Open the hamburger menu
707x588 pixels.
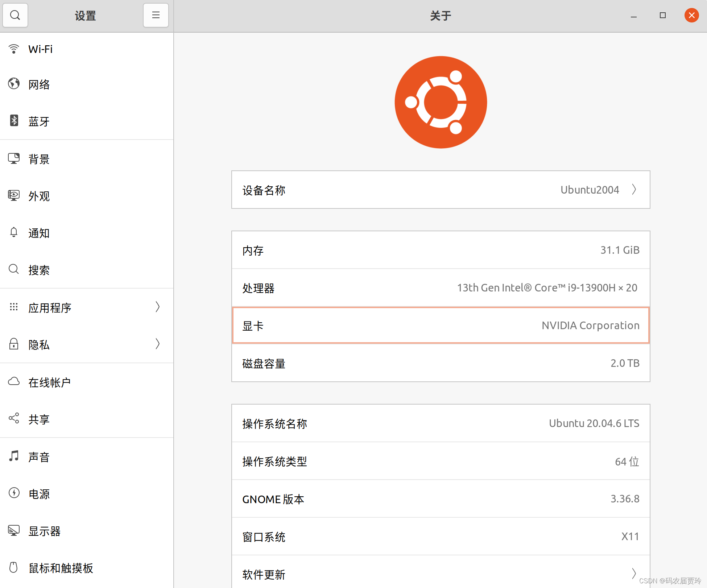pyautogui.click(x=156, y=15)
